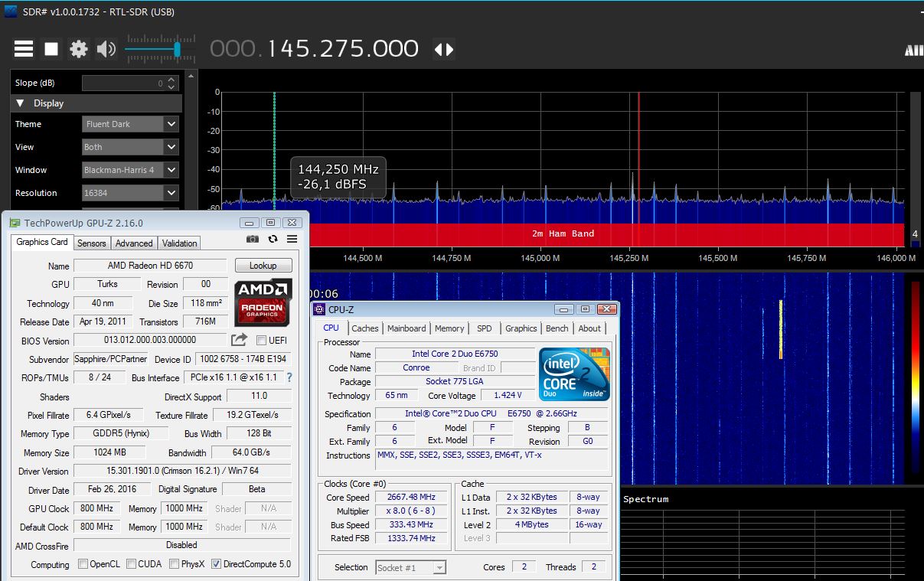Click the BIOS Version value 013.012.000.003.000000
924x581 pixels.
pos(150,340)
